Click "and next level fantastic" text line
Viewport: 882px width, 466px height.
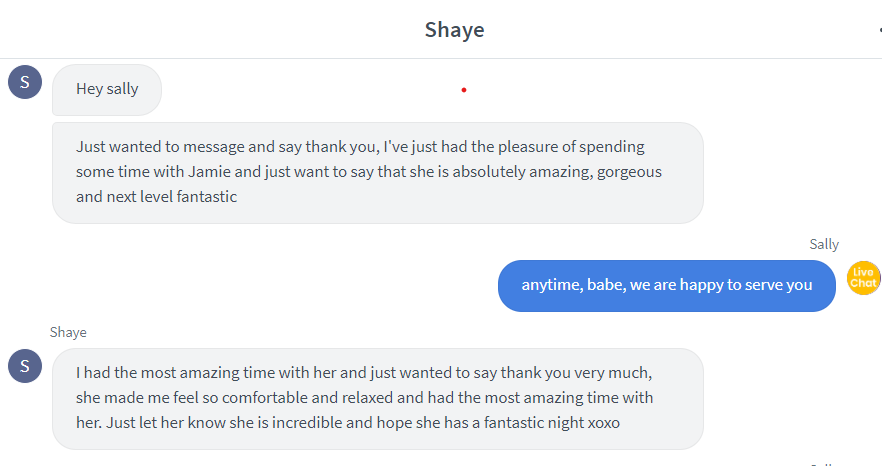[x=156, y=197]
